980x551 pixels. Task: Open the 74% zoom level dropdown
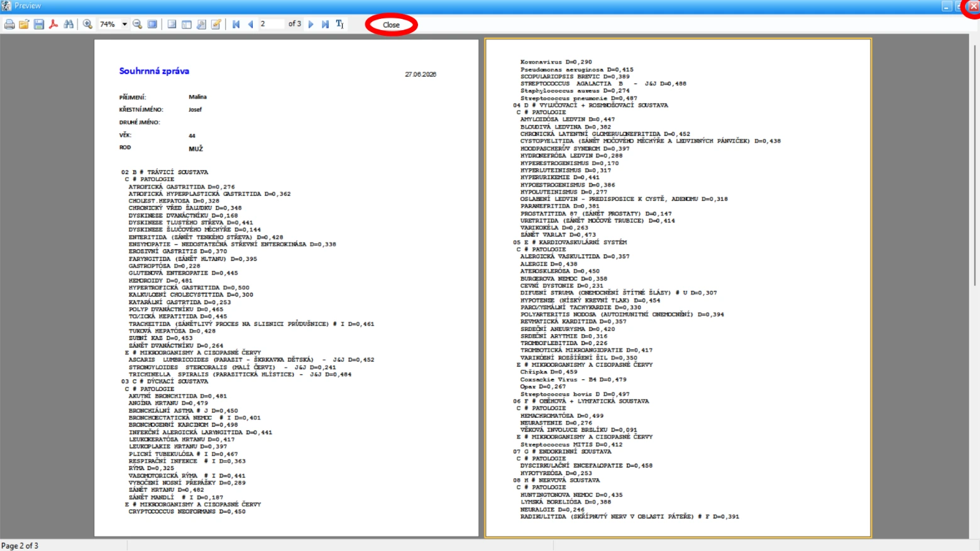point(124,25)
